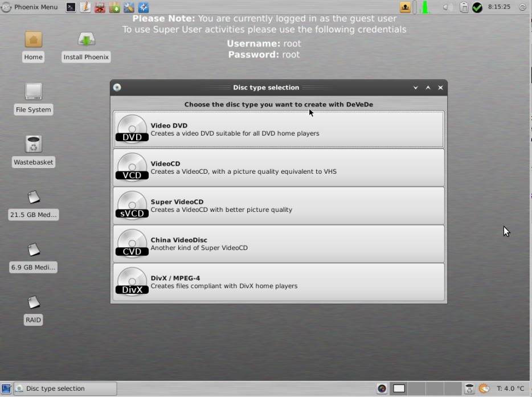Screen dimensions: 532x397
Task: Open the package installer box icon in panel
Action: [x=114, y=7]
